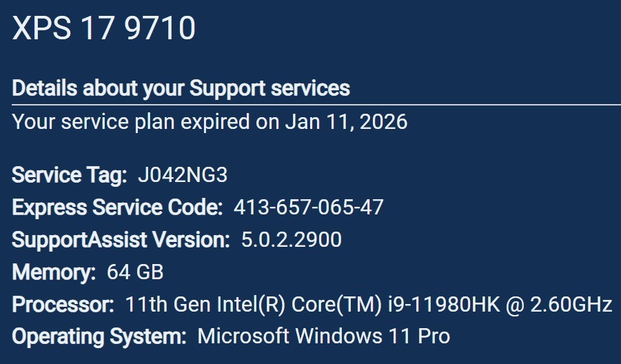This screenshot has width=621, height=364.
Task: Click the SupportAssist Version label
Action: (121, 240)
